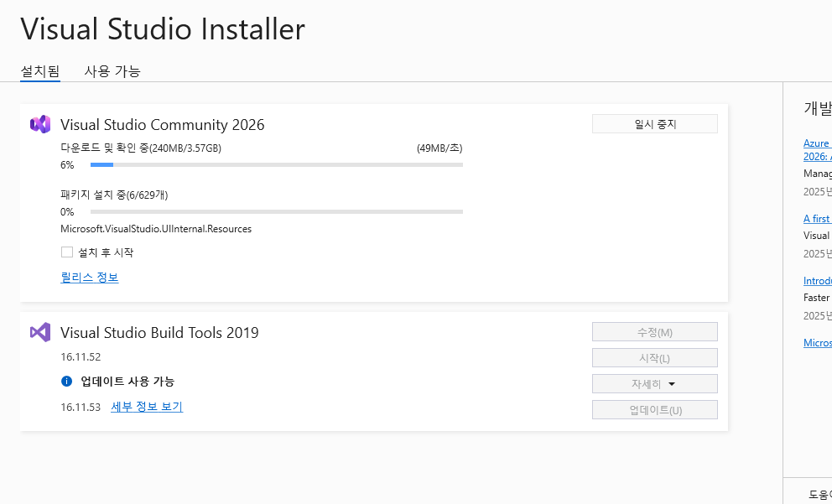
Task: Open the 'A first' news article link
Action: (818, 219)
